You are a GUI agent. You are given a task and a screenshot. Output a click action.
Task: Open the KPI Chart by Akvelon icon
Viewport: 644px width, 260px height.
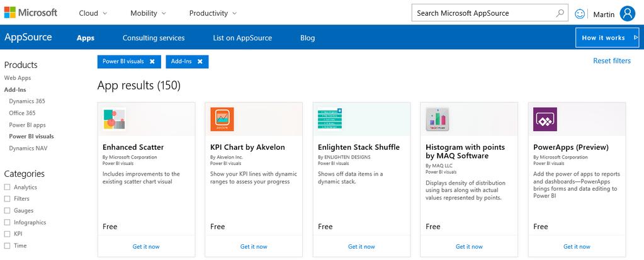pyautogui.click(x=222, y=120)
